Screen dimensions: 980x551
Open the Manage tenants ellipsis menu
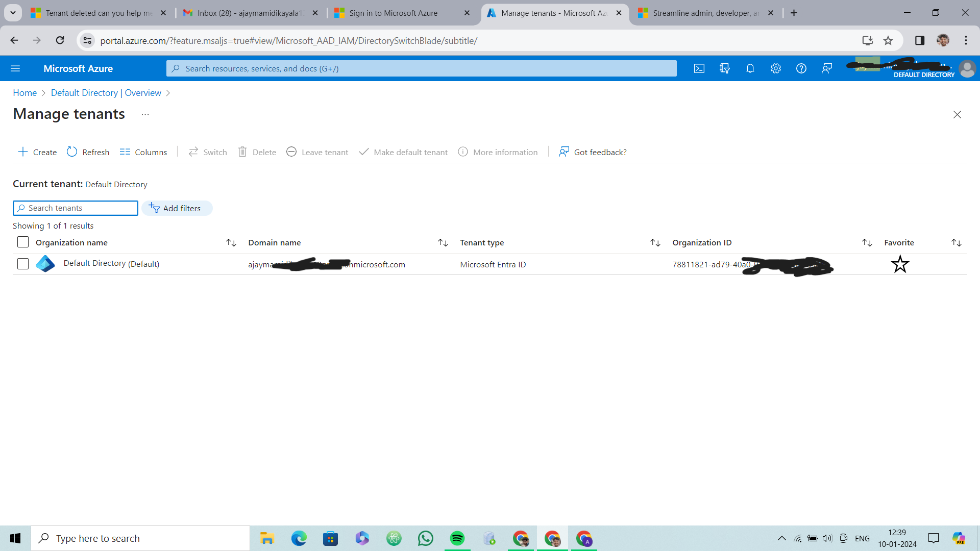pos(145,114)
